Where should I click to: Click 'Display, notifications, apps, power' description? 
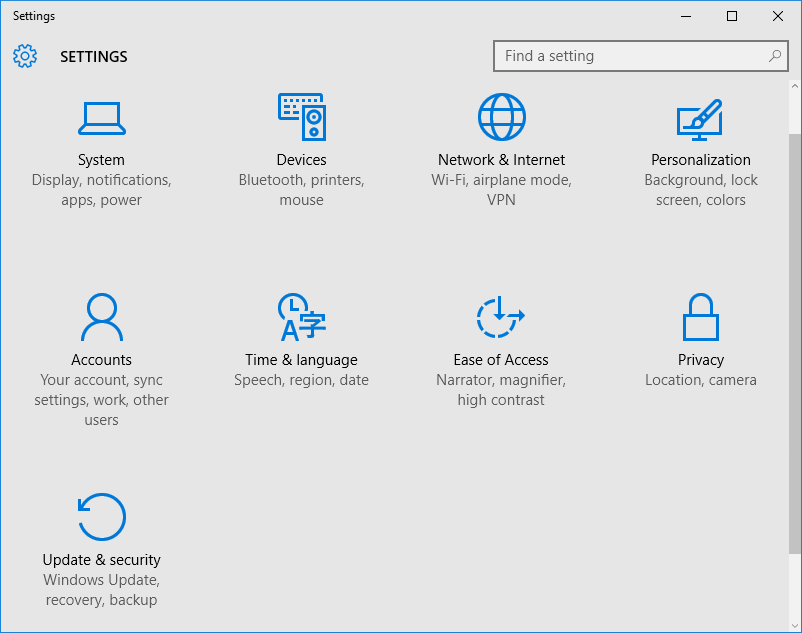coord(101,190)
